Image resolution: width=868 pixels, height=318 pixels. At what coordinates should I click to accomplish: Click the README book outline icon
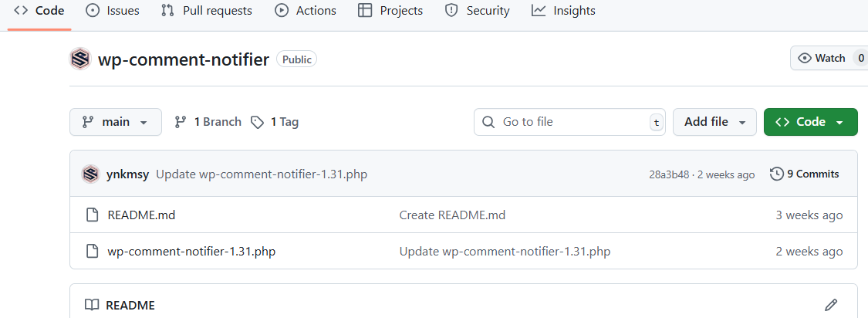click(x=92, y=305)
